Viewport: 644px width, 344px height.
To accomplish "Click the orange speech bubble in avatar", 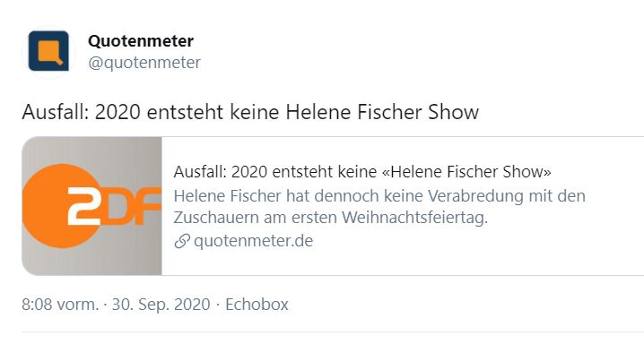I will (49, 51).
